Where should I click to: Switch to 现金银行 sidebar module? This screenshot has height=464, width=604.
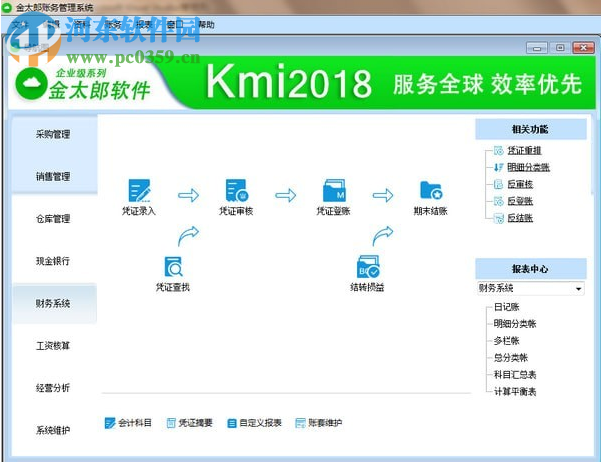click(x=54, y=261)
